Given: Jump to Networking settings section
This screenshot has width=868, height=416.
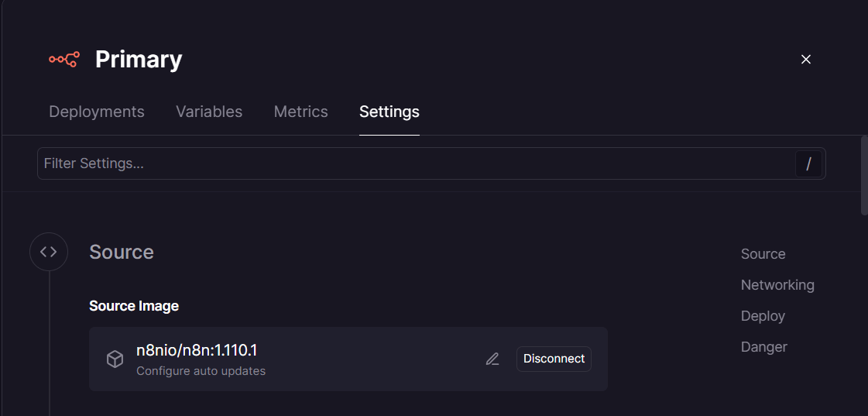Looking at the screenshot, I should point(777,285).
